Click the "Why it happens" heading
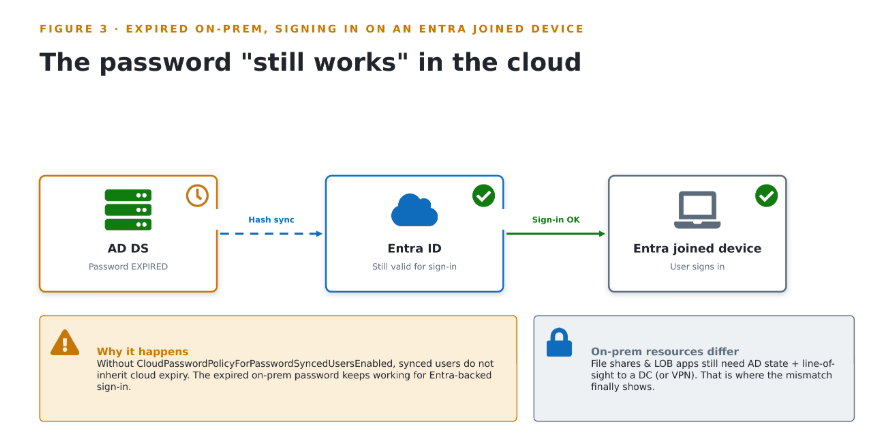Viewport: 881px width, 436px height. 143,352
